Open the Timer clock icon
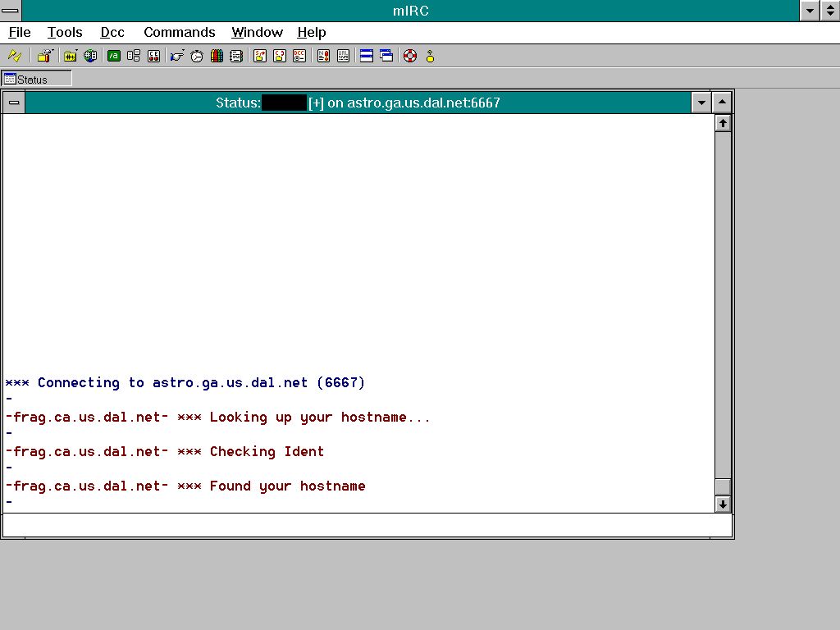 (x=197, y=56)
